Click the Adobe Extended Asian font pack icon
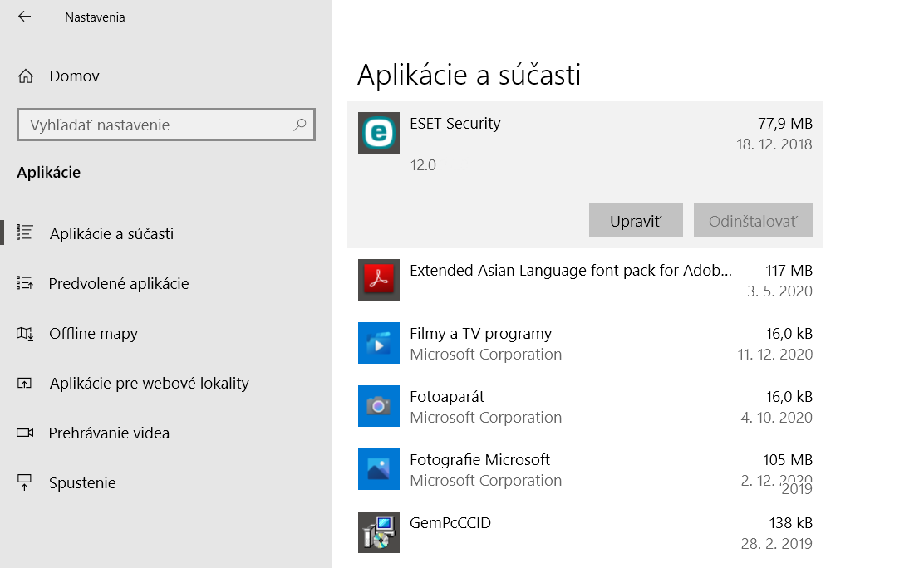This screenshot has height=568, width=924. 379,280
